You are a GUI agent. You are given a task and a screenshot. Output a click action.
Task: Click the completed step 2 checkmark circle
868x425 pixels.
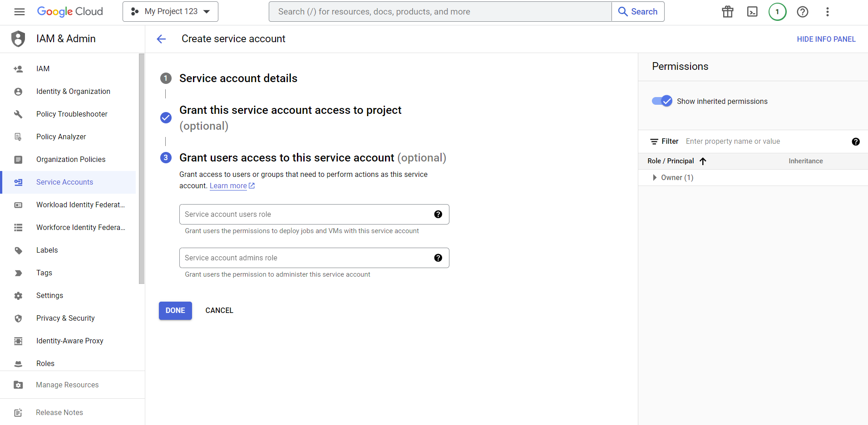pos(166,118)
